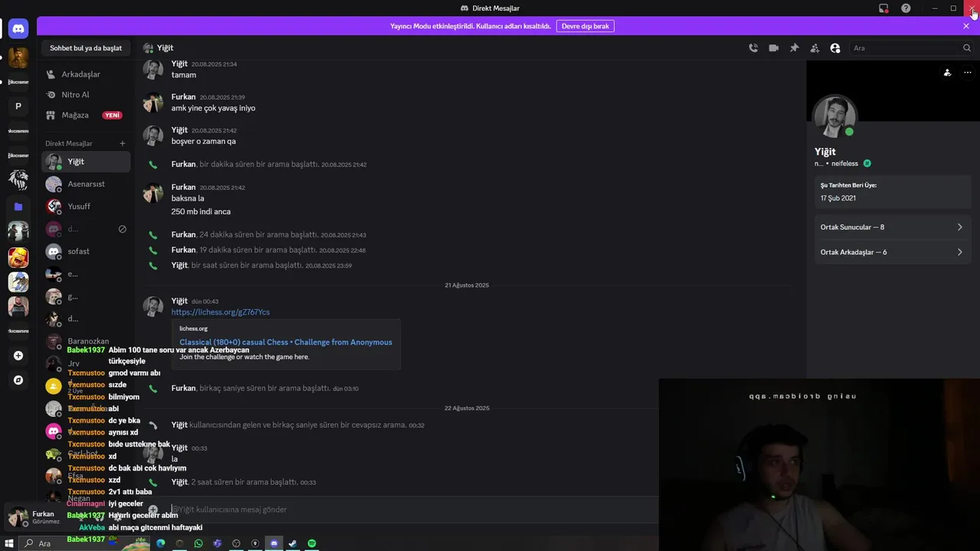This screenshot has width=980, height=551.
Task: Expand Ortak Sunucular — 8
Action: click(893, 227)
